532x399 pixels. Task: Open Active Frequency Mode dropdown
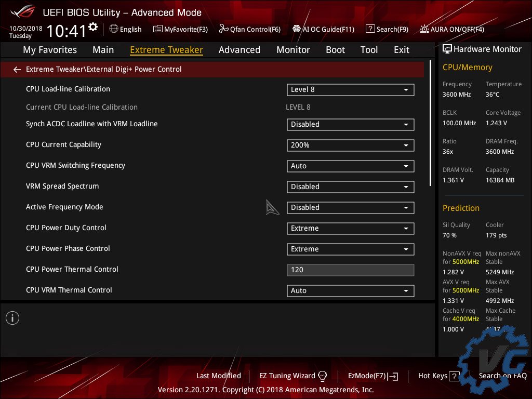(351, 208)
